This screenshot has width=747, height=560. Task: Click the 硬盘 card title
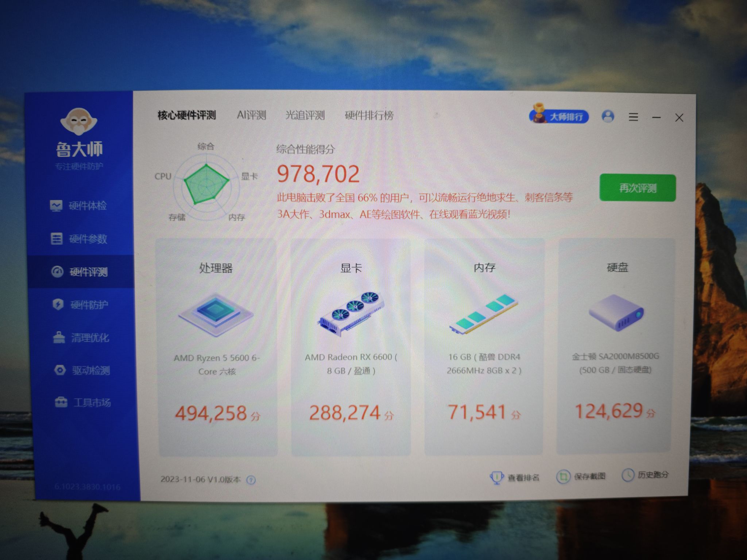pyautogui.click(x=617, y=267)
